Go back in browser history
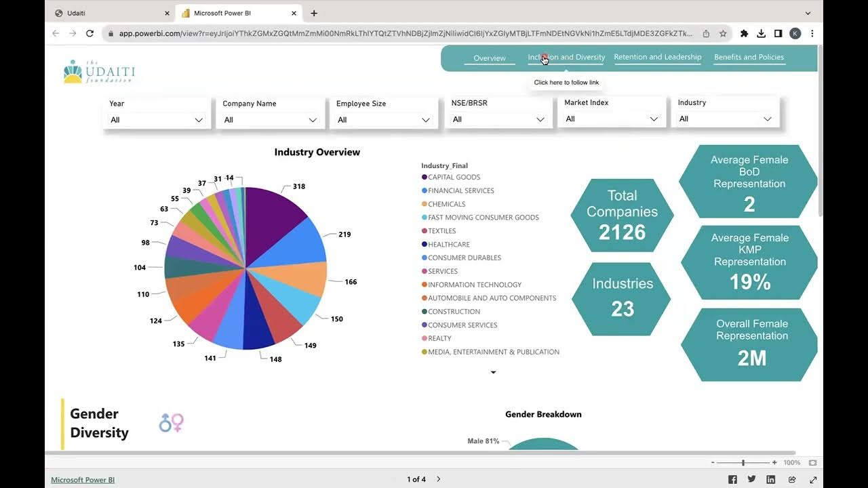Image resolution: width=868 pixels, height=488 pixels. click(56, 33)
